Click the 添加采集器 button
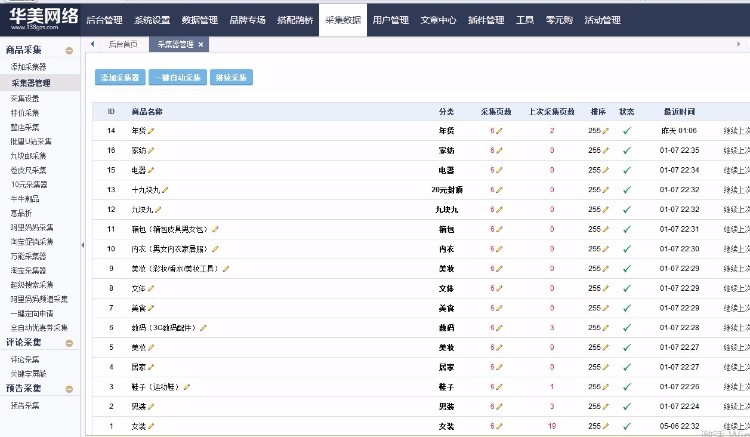Viewport: 750px width, 437px height. coord(120,77)
